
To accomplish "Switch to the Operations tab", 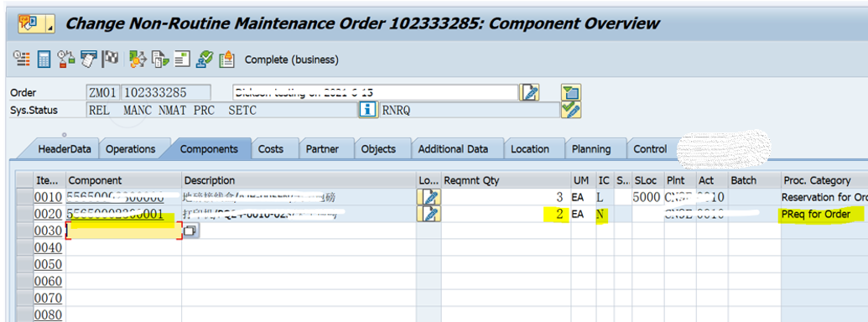I will pyautogui.click(x=131, y=148).
